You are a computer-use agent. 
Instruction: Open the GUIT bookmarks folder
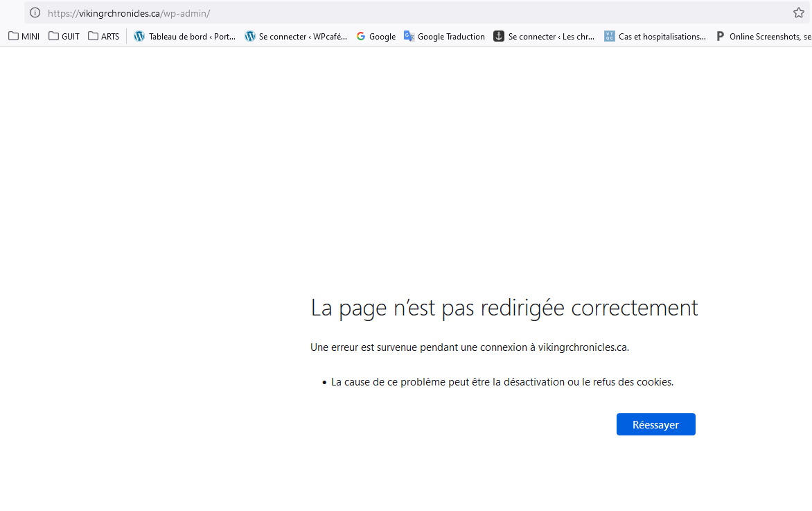[64, 36]
